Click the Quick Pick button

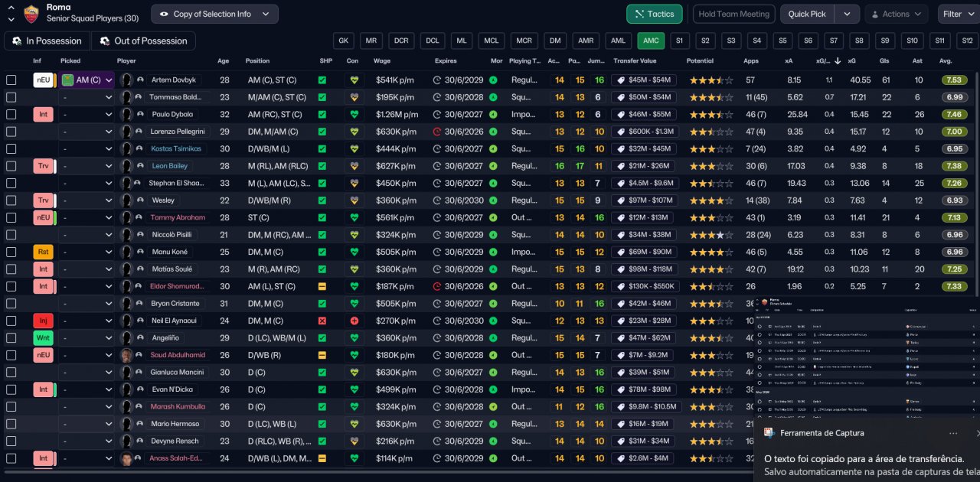pyautogui.click(x=808, y=14)
